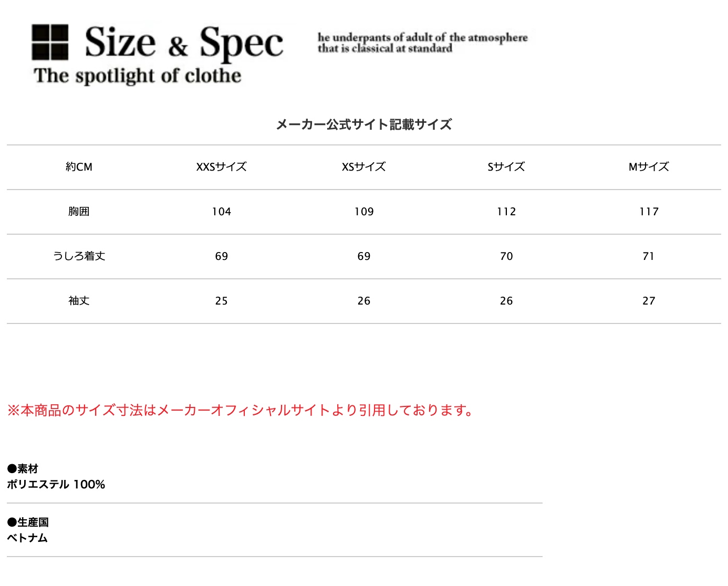The image size is (728, 586).
Task: Click the four-square logo icon
Action: [50, 42]
